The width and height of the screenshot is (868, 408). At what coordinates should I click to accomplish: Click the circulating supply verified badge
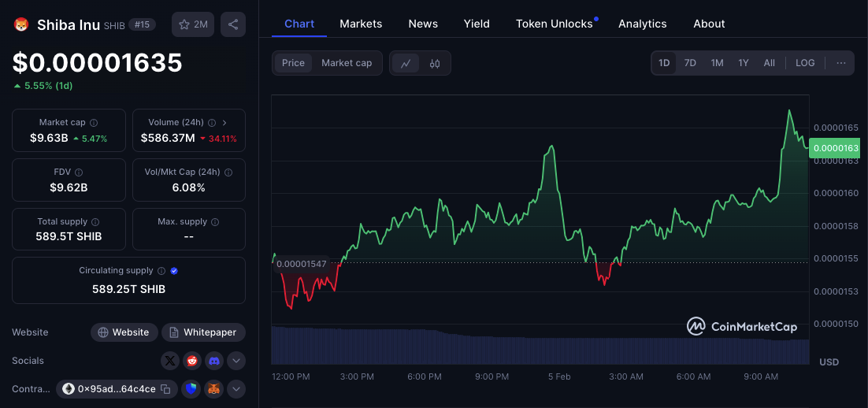(x=174, y=271)
